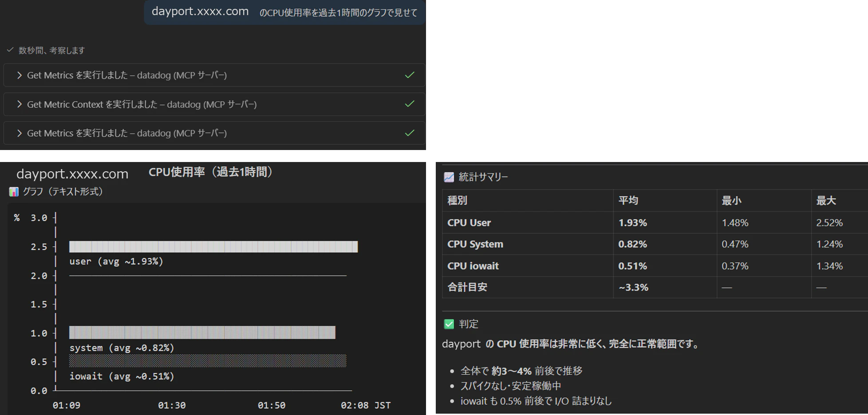
Task: Click the 1.48% minimum cell
Action: pos(735,223)
